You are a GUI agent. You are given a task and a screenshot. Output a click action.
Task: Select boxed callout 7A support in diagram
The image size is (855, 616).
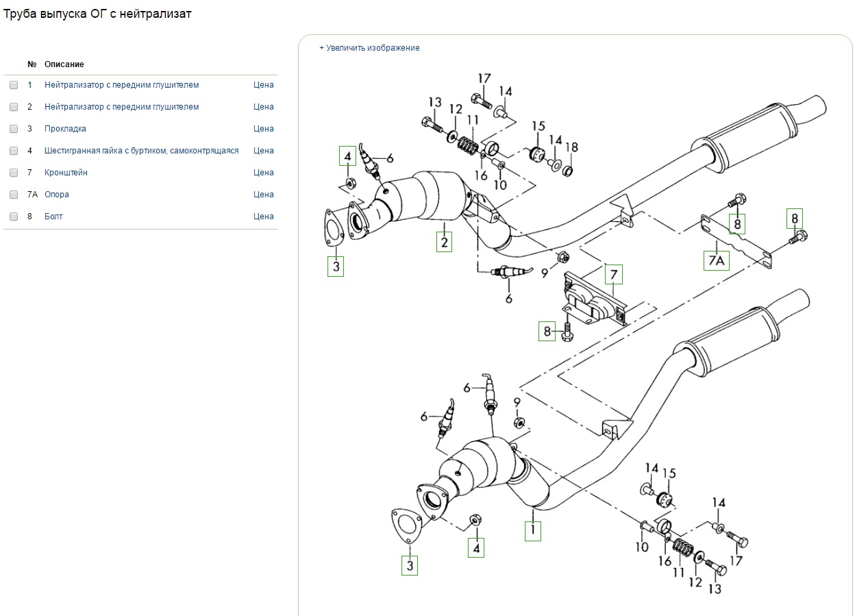click(x=716, y=260)
